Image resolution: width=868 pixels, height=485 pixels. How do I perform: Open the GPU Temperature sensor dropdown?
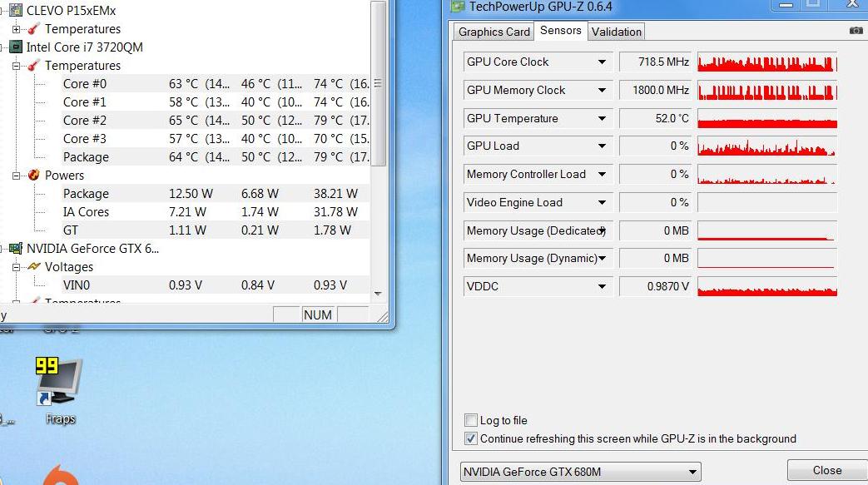(x=602, y=118)
